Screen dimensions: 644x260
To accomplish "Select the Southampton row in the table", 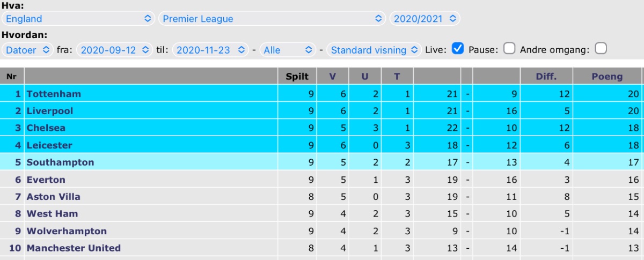I will tap(322, 162).
